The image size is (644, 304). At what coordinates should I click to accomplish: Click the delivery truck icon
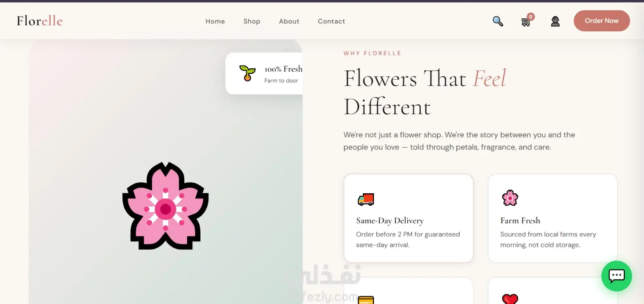click(366, 199)
